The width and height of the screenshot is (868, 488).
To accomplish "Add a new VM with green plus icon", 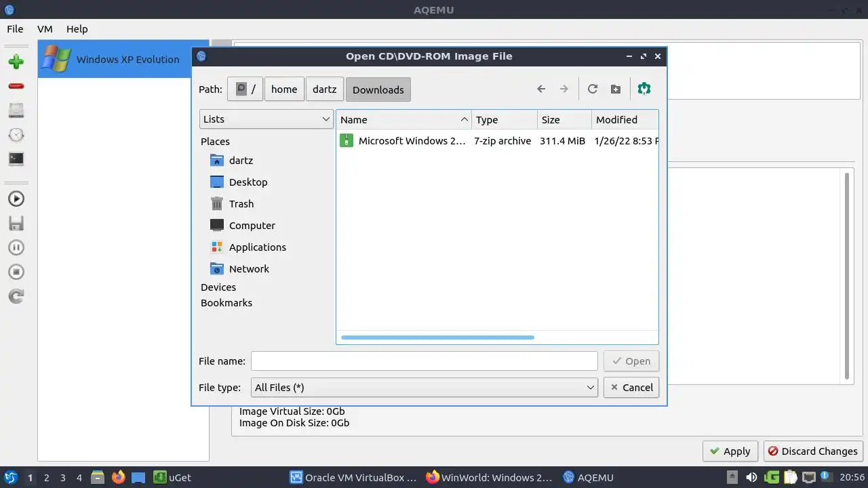I will coord(16,62).
